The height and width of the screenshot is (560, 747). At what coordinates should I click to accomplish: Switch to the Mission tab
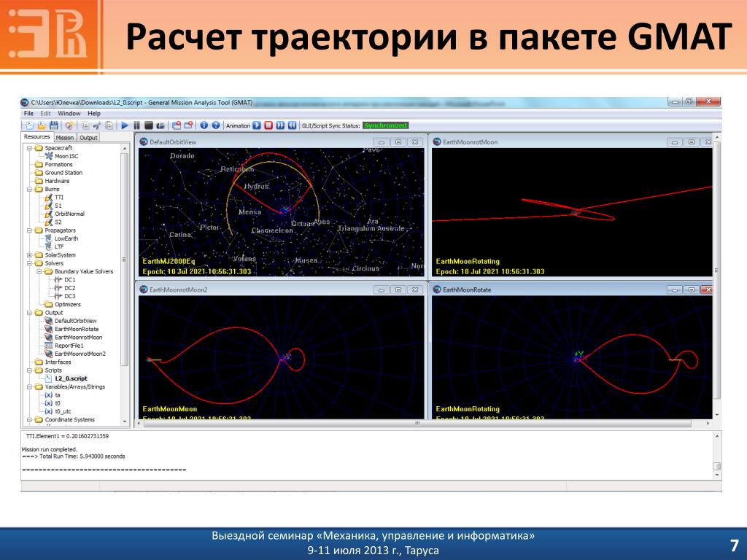[x=64, y=138]
